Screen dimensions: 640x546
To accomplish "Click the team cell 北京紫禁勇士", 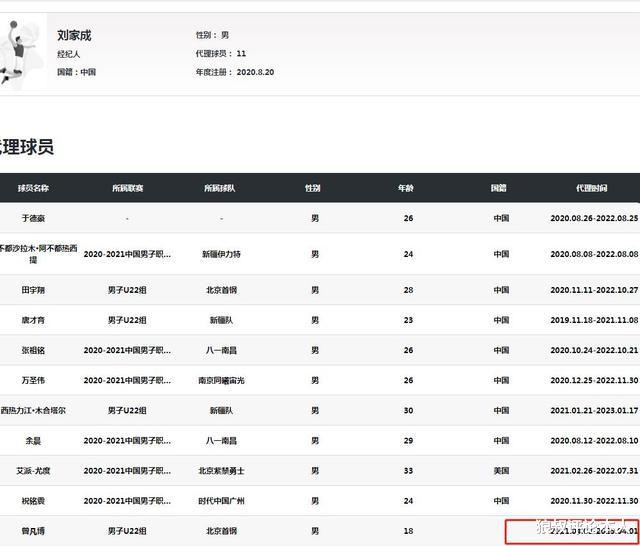I will [221, 471].
